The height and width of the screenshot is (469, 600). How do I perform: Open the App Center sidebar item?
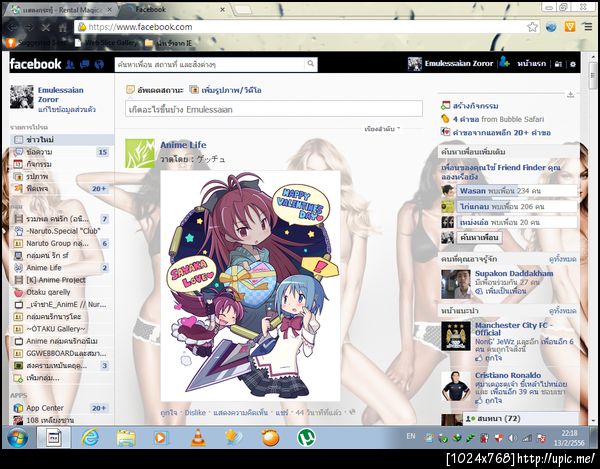click(45, 408)
